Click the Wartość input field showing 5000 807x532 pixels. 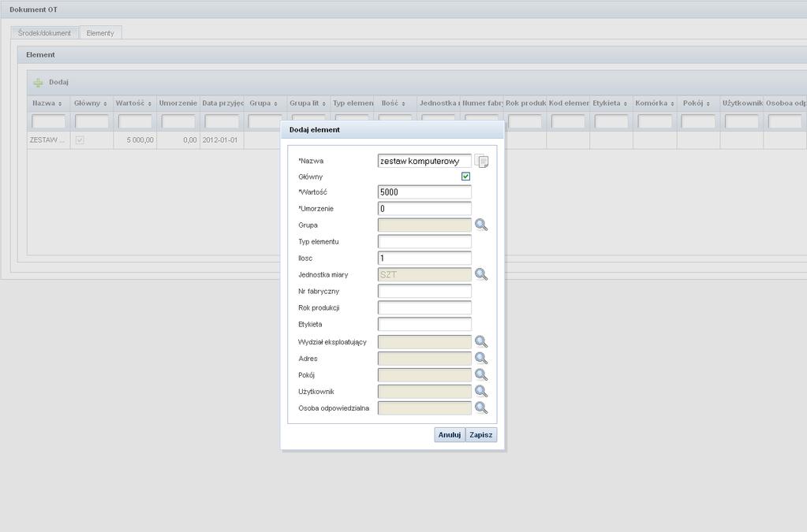tap(424, 192)
